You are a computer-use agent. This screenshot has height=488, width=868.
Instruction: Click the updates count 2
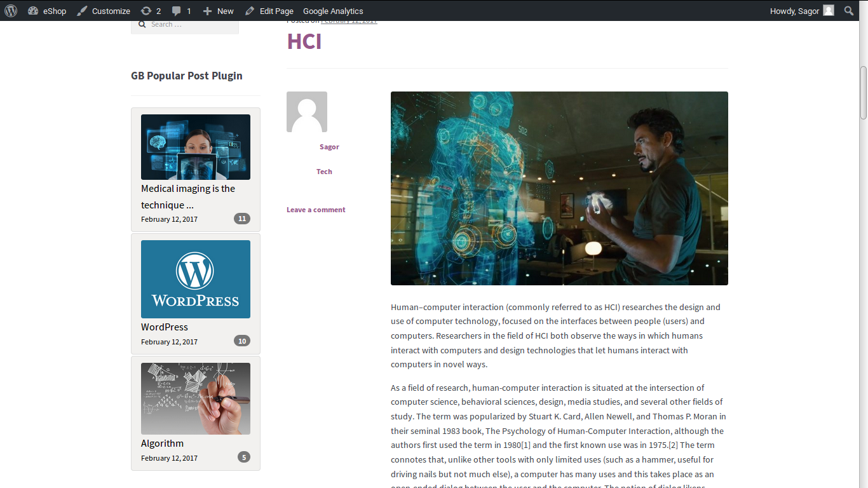point(158,11)
